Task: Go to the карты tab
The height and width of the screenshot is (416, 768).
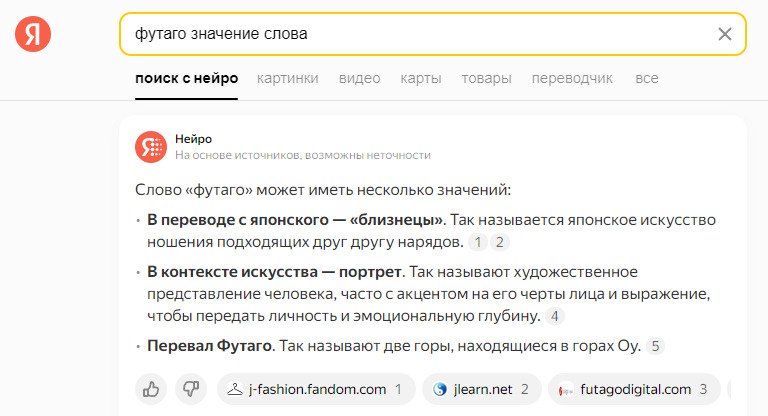Action: click(420, 78)
